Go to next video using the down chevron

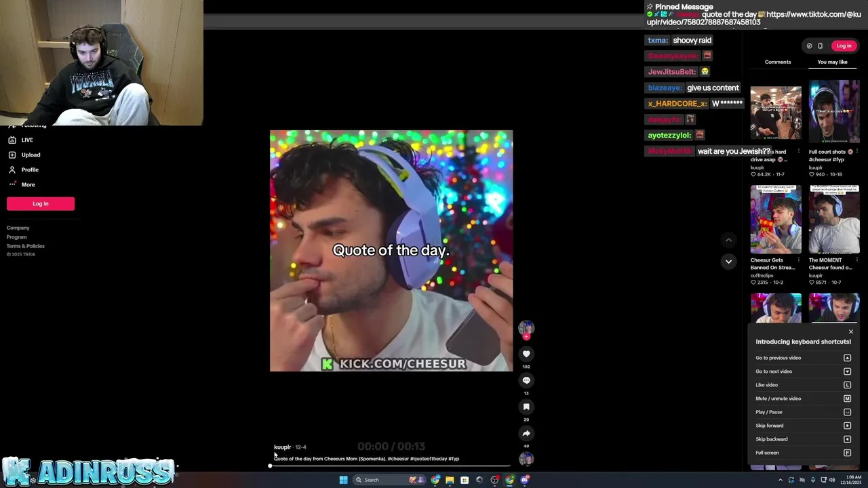pos(728,262)
